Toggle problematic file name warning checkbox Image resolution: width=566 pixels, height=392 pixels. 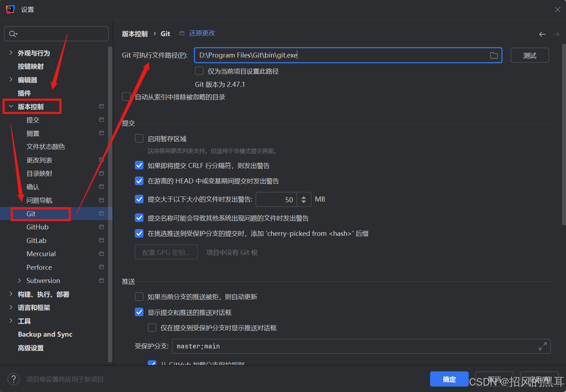139,218
